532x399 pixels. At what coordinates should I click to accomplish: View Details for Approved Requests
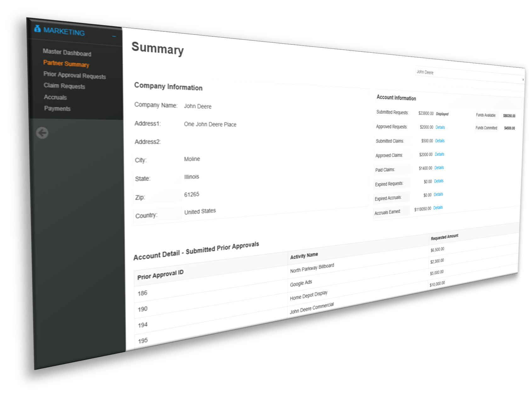coord(440,127)
